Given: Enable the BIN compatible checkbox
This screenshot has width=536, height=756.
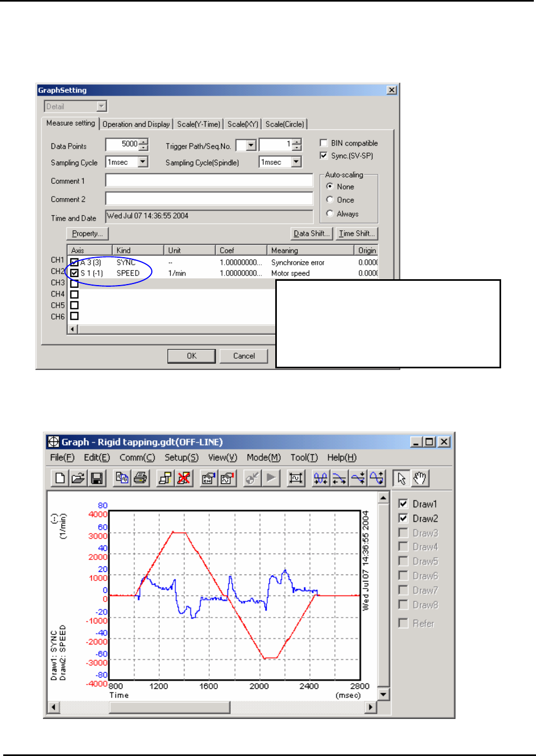Looking at the screenshot, I should 324,143.
